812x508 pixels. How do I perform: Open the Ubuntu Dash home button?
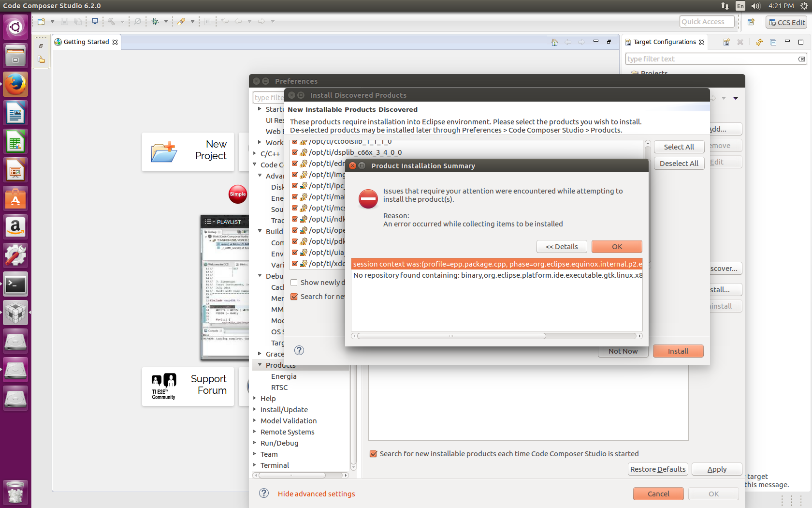pyautogui.click(x=15, y=27)
